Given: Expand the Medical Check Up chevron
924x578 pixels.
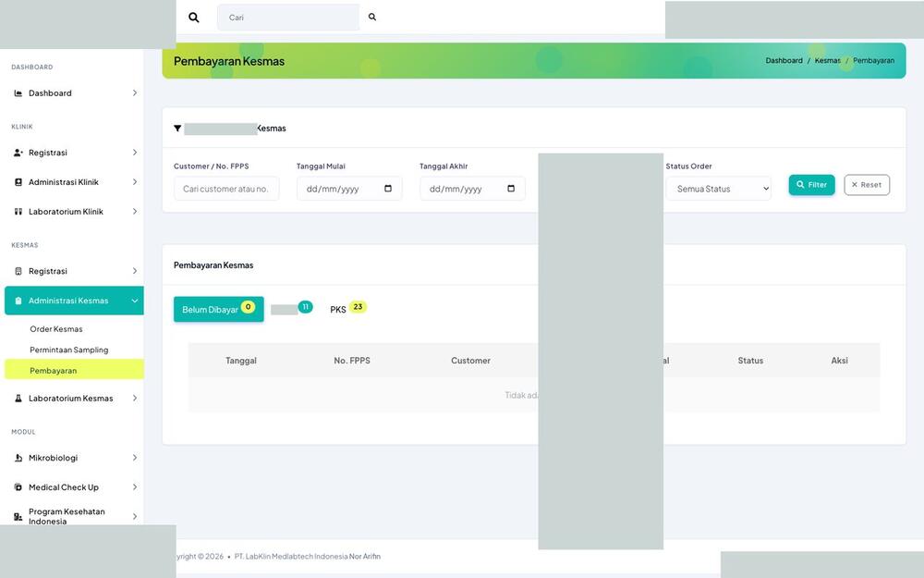Looking at the screenshot, I should click(x=134, y=487).
